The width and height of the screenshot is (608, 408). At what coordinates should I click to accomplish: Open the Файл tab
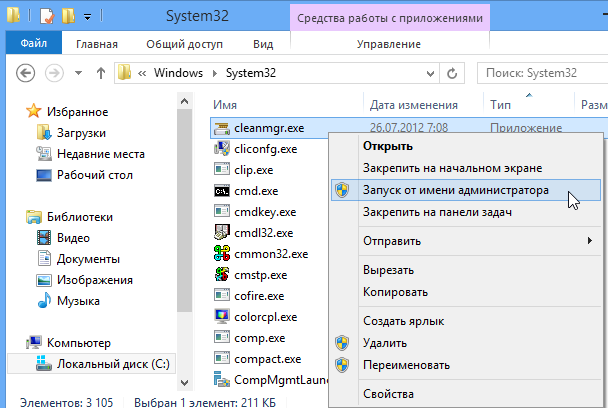[34, 43]
